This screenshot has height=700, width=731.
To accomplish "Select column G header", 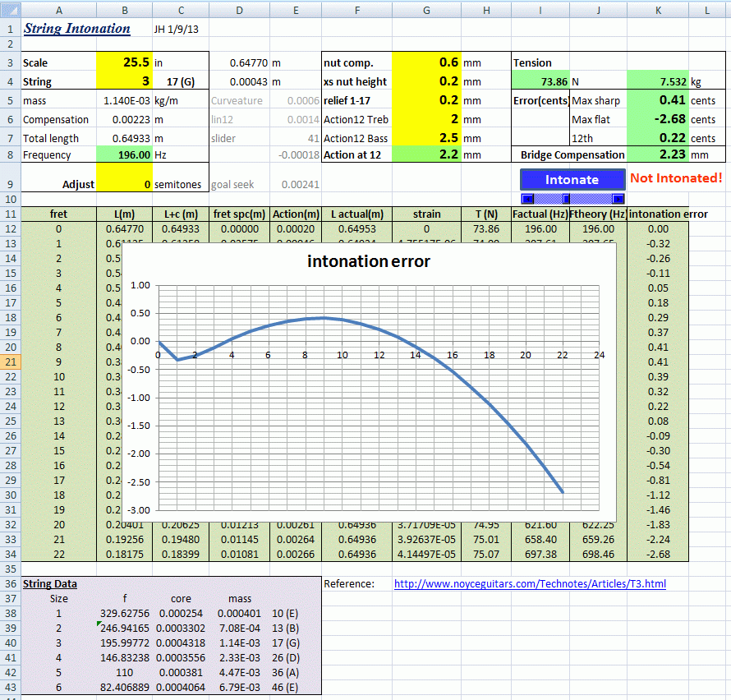I will pyautogui.click(x=426, y=10).
